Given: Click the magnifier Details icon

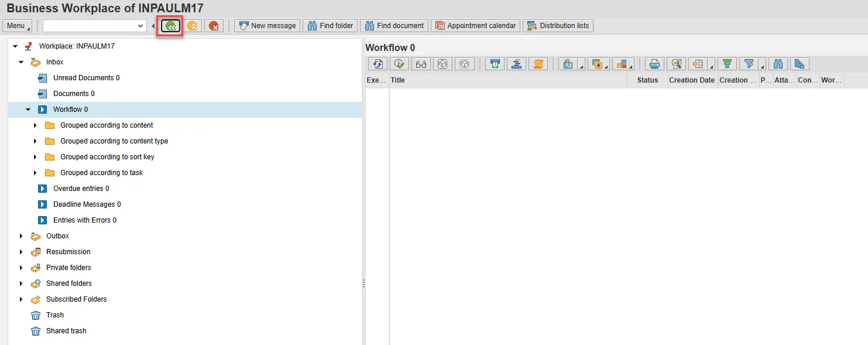Looking at the screenshot, I should point(676,64).
